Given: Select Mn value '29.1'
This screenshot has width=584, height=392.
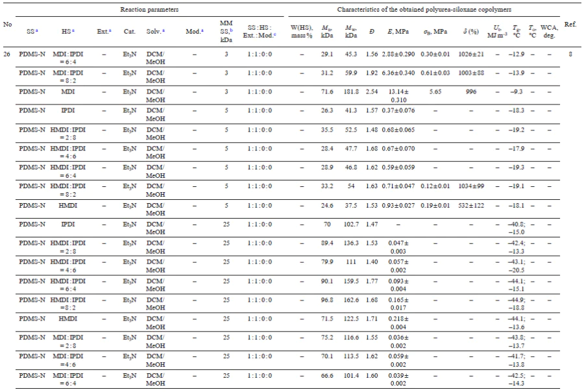Looking at the screenshot, I should [327, 54].
